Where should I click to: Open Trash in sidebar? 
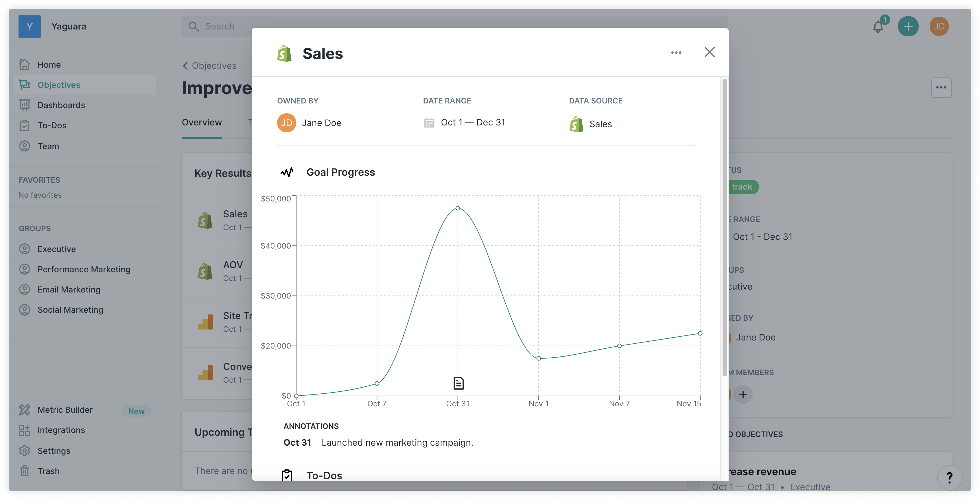48,471
